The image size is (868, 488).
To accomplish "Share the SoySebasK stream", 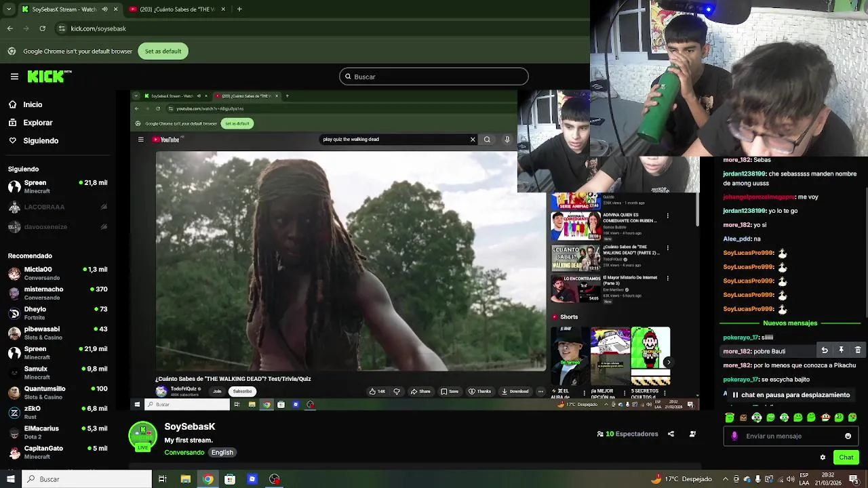I will [671, 434].
